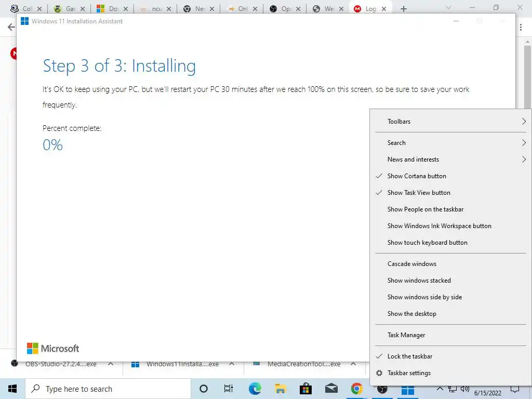The width and height of the screenshot is (532, 399).
Task: Expand the Search submenu
Action: coord(450,143)
